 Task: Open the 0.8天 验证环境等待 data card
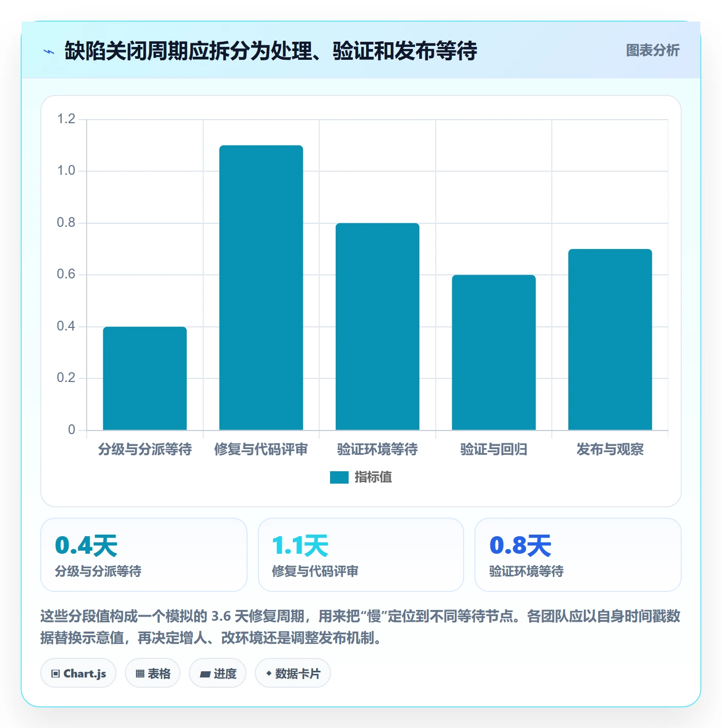[578, 555]
